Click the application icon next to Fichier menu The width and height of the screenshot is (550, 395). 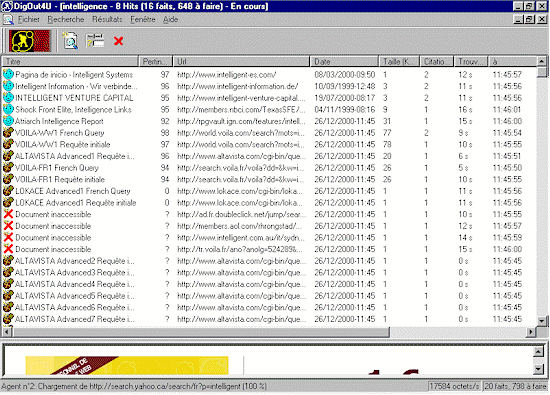pos(8,19)
